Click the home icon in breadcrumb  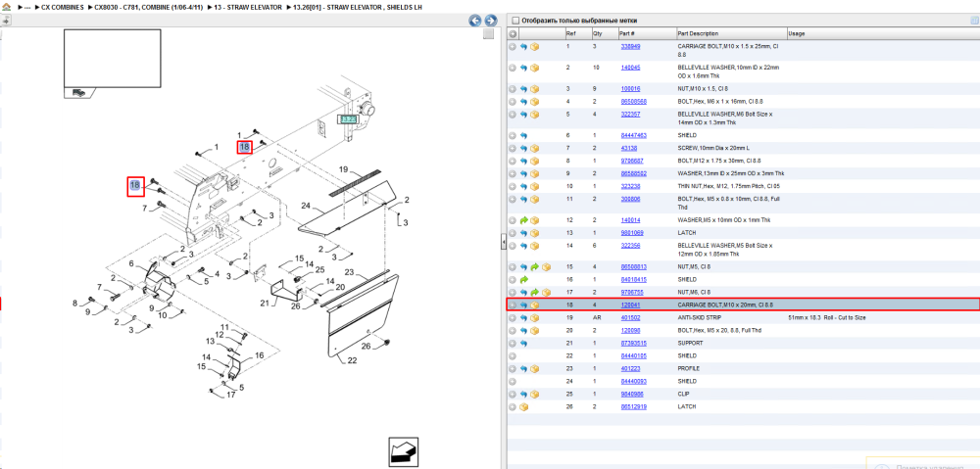6,7
